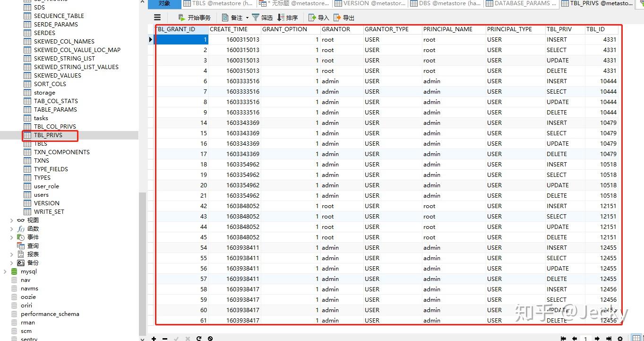Switch to grid view in the bottom-right corner
The width and height of the screenshot is (644, 341).
[637, 338]
